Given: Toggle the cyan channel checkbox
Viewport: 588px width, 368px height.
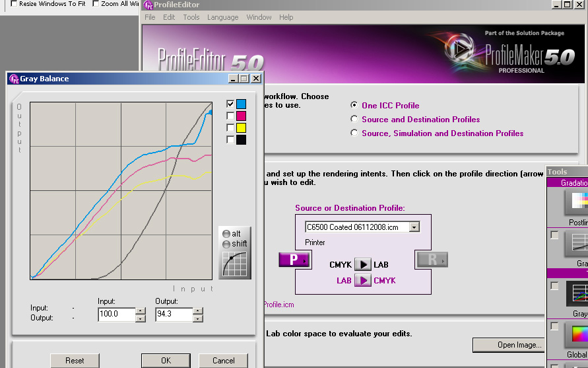Looking at the screenshot, I should pos(230,104).
